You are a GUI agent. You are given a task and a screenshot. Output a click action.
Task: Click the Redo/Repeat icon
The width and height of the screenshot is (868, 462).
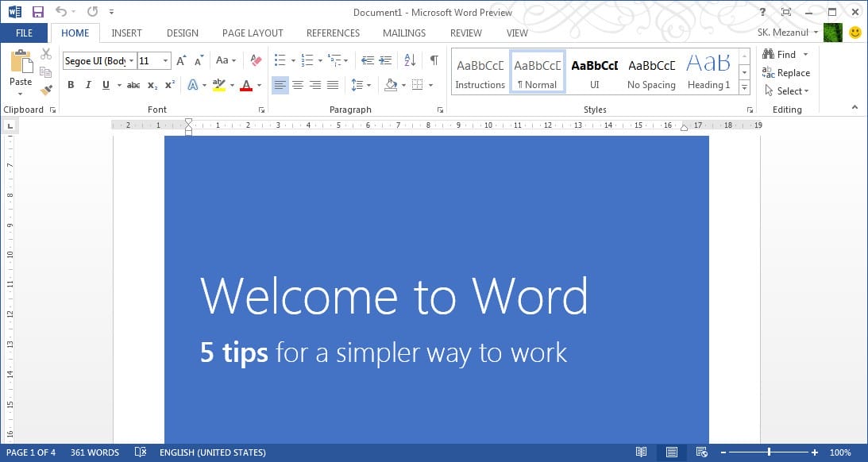tap(92, 12)
